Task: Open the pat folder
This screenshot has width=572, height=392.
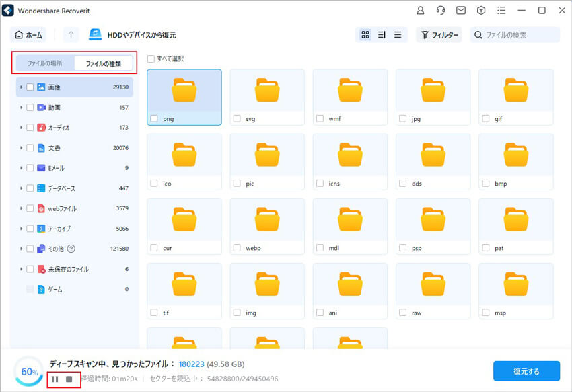Action: (x=516, y=227)
